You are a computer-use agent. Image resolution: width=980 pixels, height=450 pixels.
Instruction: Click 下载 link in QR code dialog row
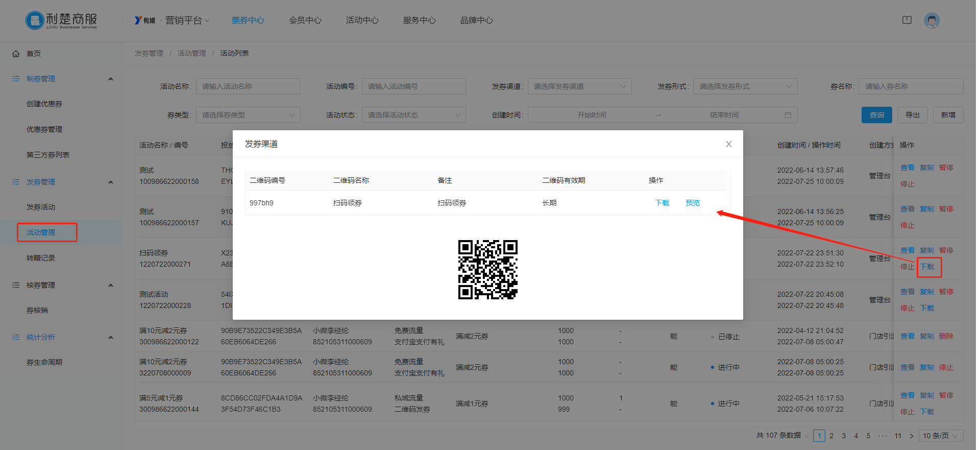pos(663,203)
